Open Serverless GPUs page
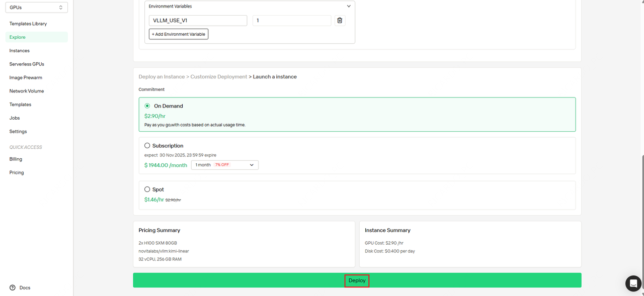The width and height of the screenshot is (644, 296). tap(27, 64)
